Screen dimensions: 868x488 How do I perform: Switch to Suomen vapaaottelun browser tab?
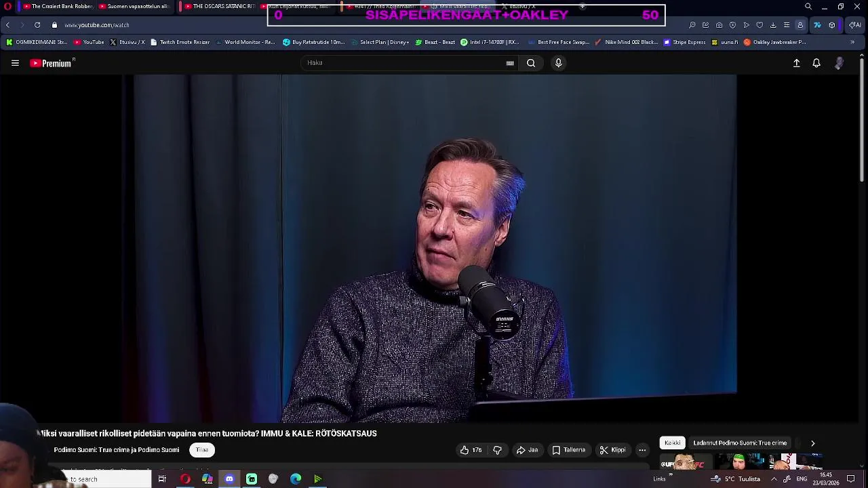[x=134, y=7]
